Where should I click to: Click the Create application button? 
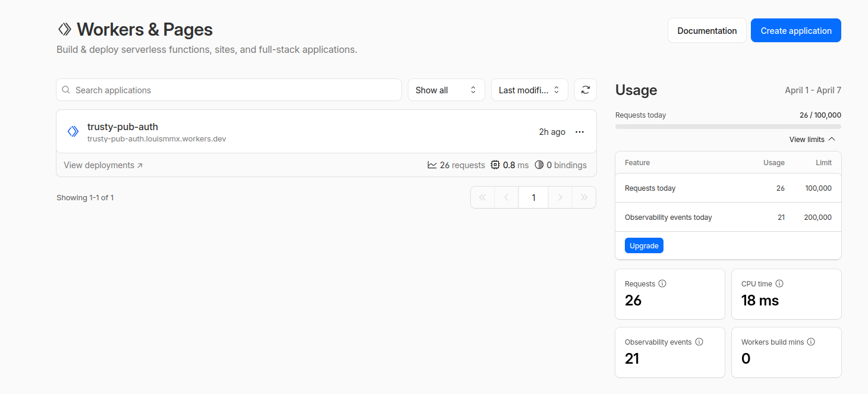tap(795, 30)
